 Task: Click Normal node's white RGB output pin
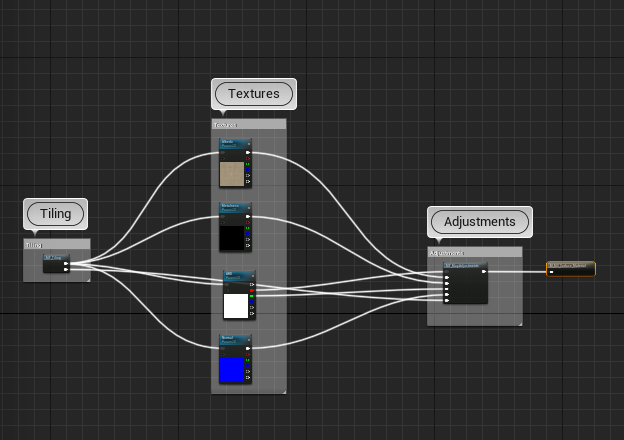tap(248, 348)
